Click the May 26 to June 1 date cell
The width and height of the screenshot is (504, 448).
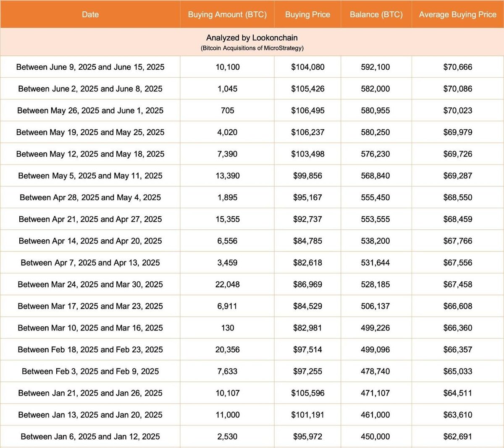(x=90, y=110)
